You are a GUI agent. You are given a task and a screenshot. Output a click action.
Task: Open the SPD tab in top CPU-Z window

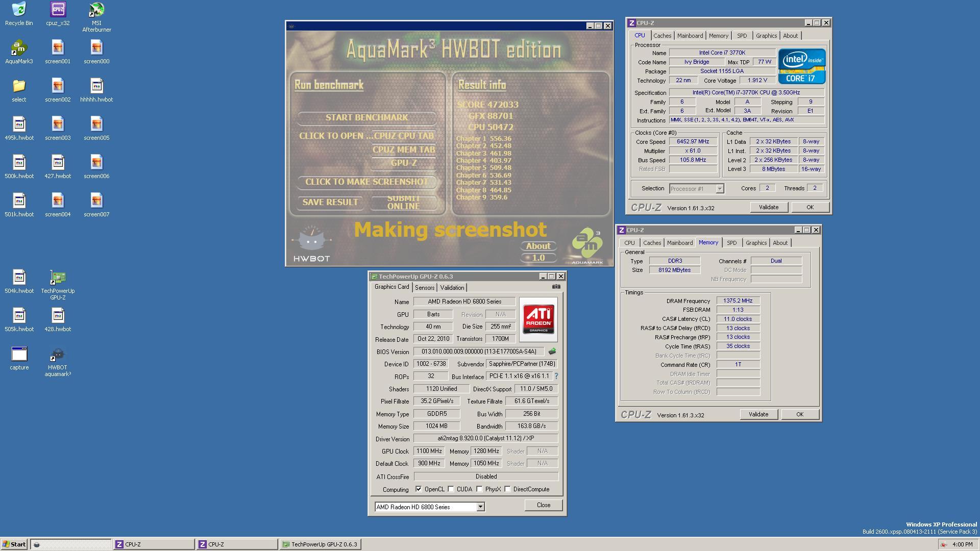(742, 36)
